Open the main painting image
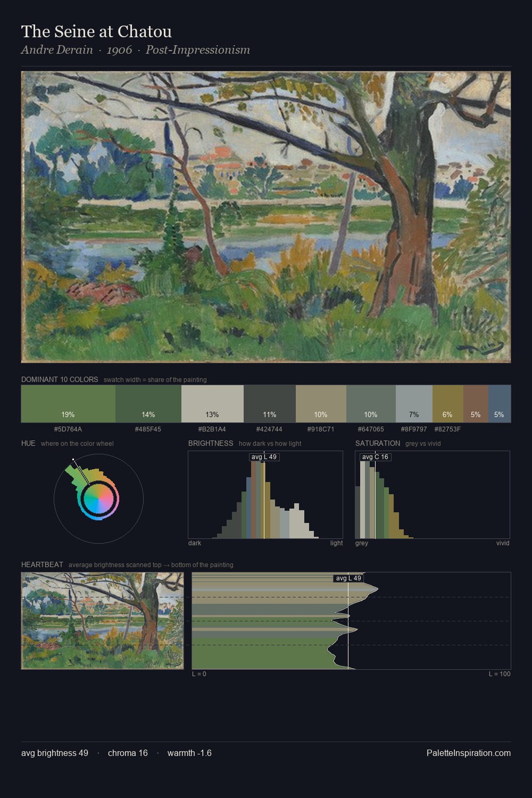 pyautogui.click(x=266, y=217)
